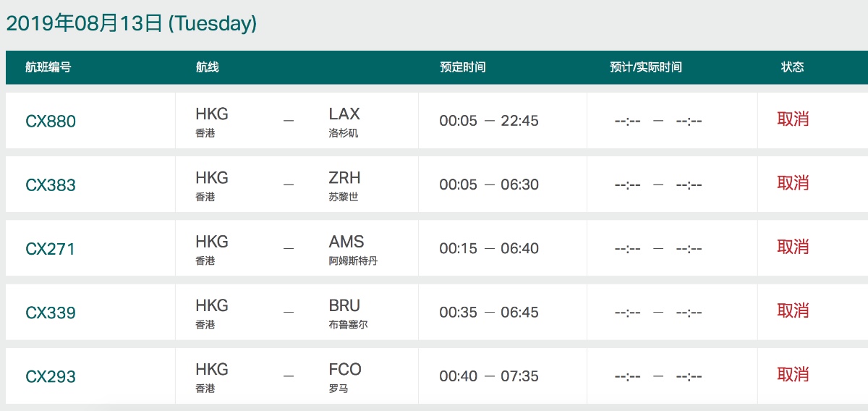Image resolution: width=868 pixels, height=411 pixels.
Task: Select the 状态 column header
Action: coord(792,67)
